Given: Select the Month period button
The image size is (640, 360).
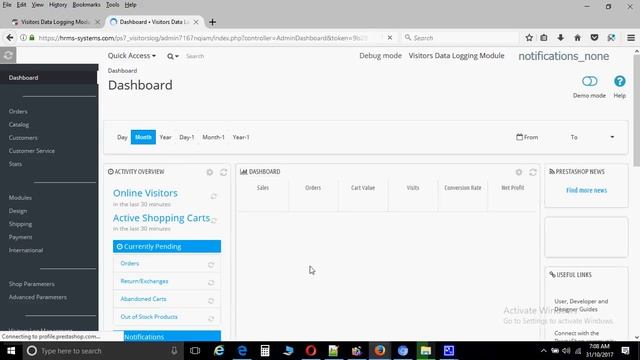Looking at the screenshot, I should coord(143,137).
